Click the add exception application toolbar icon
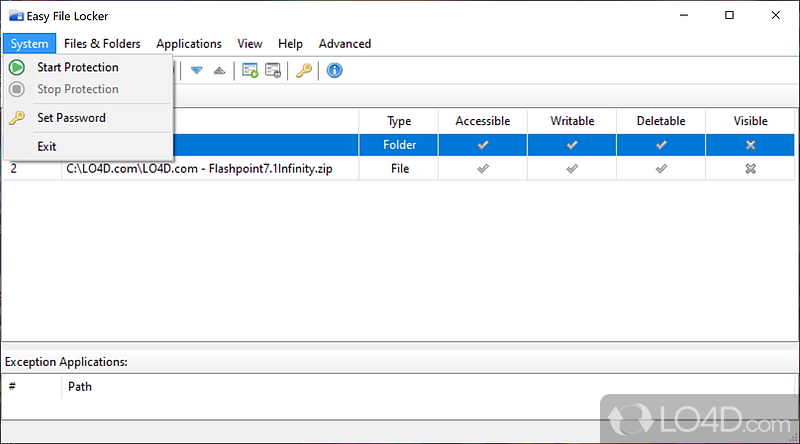This screenshot has width=800, height=444. (250, 70)
